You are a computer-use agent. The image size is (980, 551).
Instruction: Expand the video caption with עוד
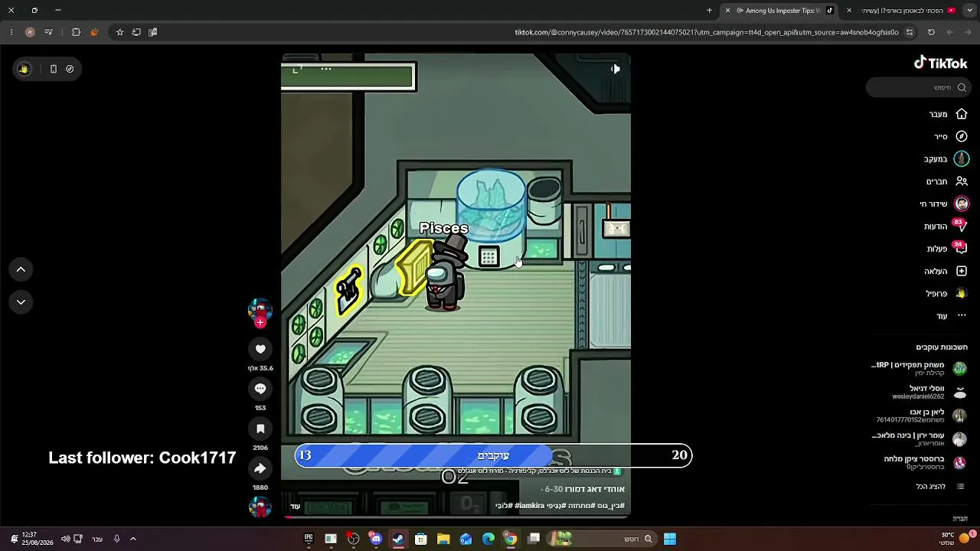[x=296, y=507]
